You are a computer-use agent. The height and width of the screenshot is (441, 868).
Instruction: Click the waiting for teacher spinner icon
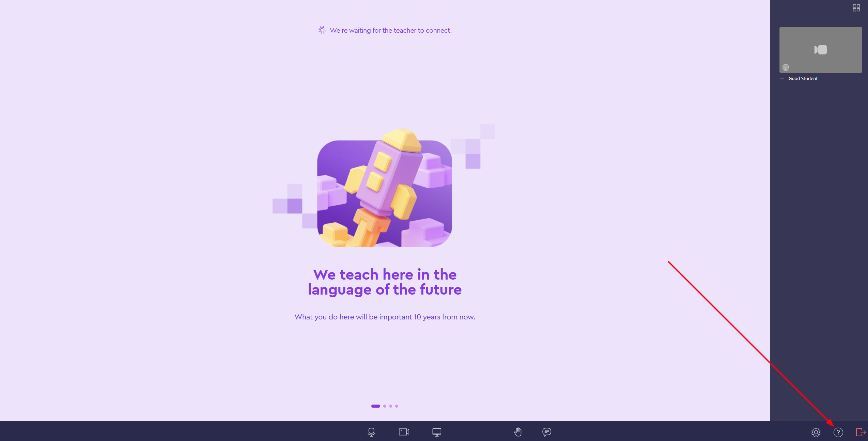(322, 30)
